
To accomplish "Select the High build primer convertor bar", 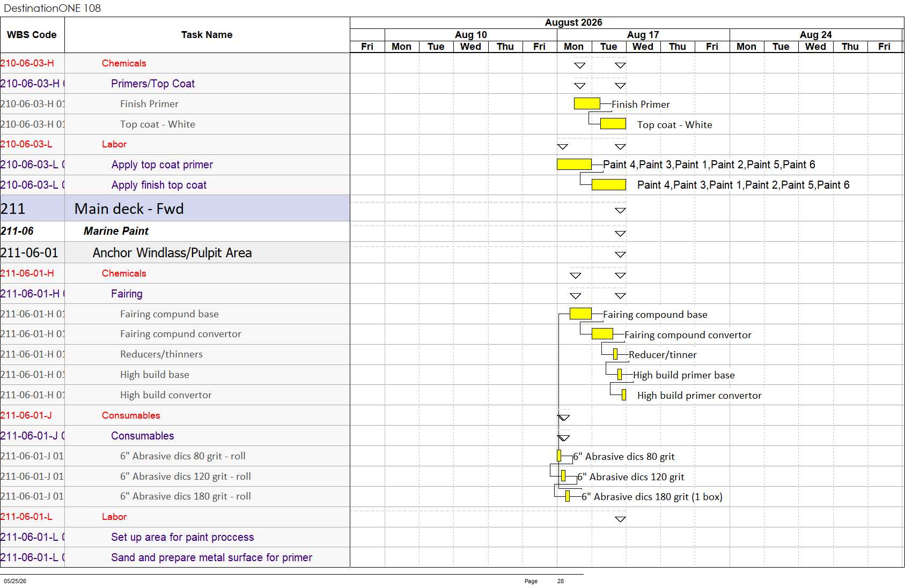I will coord(624,395).
